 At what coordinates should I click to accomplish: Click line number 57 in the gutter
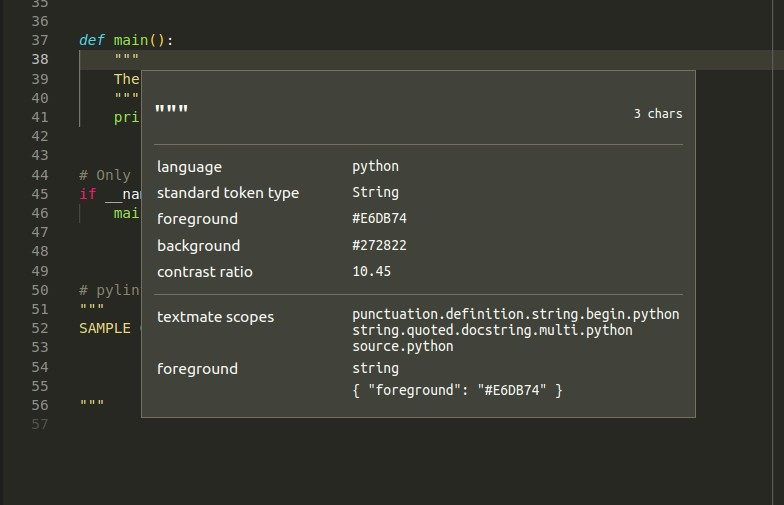click(x=40, y=424)
